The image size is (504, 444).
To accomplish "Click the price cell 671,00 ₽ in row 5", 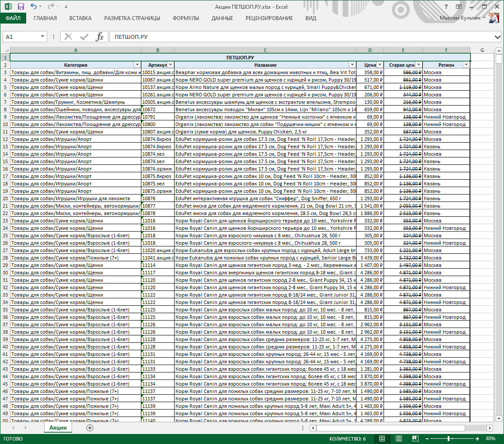I will (x=370, y=87).
